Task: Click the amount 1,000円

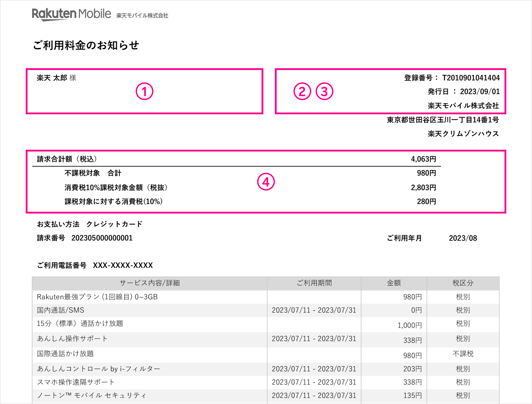Action: [410, 325]
